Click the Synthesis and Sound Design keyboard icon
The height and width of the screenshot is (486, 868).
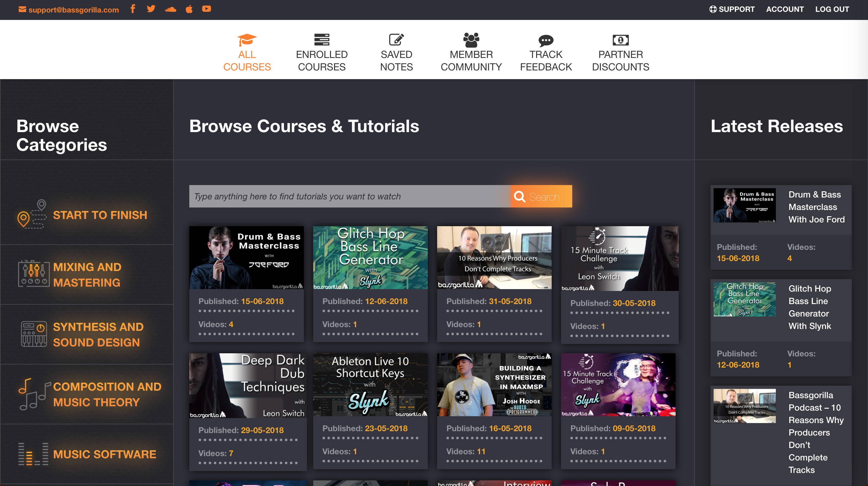[34, 334]
